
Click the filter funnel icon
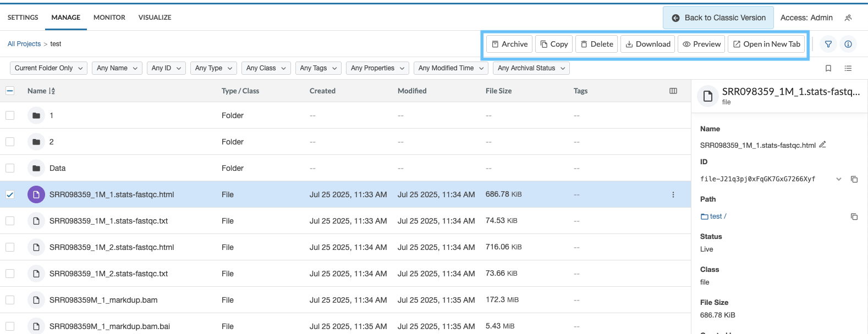coord(828,44)
